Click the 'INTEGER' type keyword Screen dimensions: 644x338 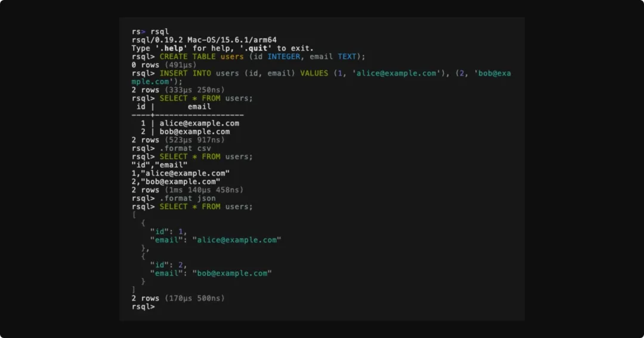284,57
